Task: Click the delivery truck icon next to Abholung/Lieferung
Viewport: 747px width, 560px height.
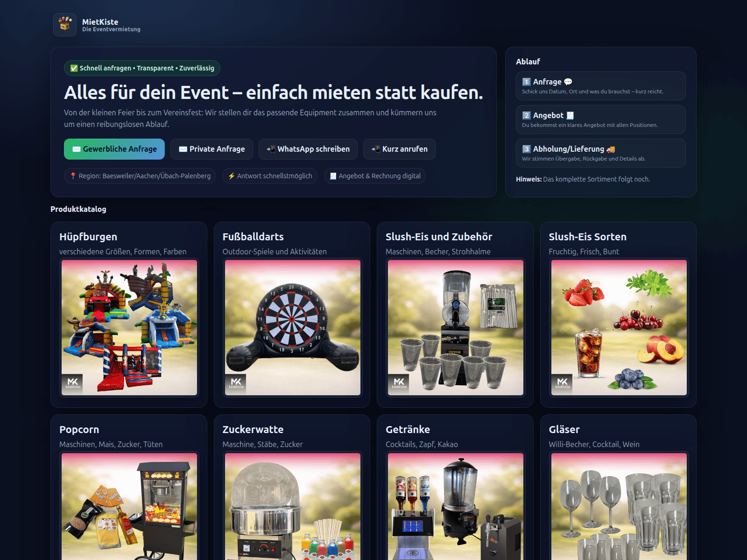Action: click(x=611, y=149)
